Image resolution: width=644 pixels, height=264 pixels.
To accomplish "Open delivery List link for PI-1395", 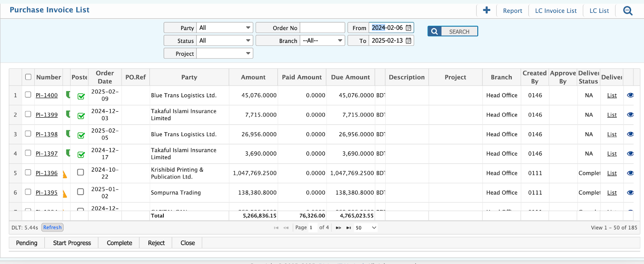I will click(x=612, y=193).
